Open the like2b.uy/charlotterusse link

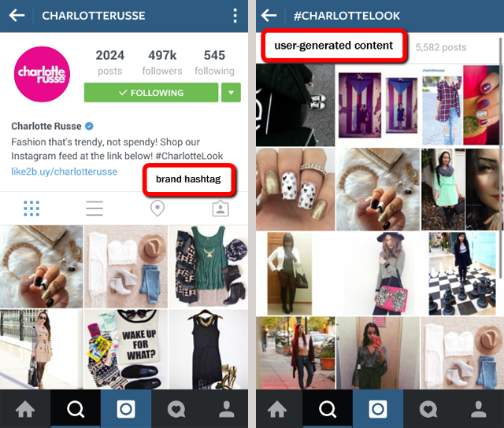point(65,172)
